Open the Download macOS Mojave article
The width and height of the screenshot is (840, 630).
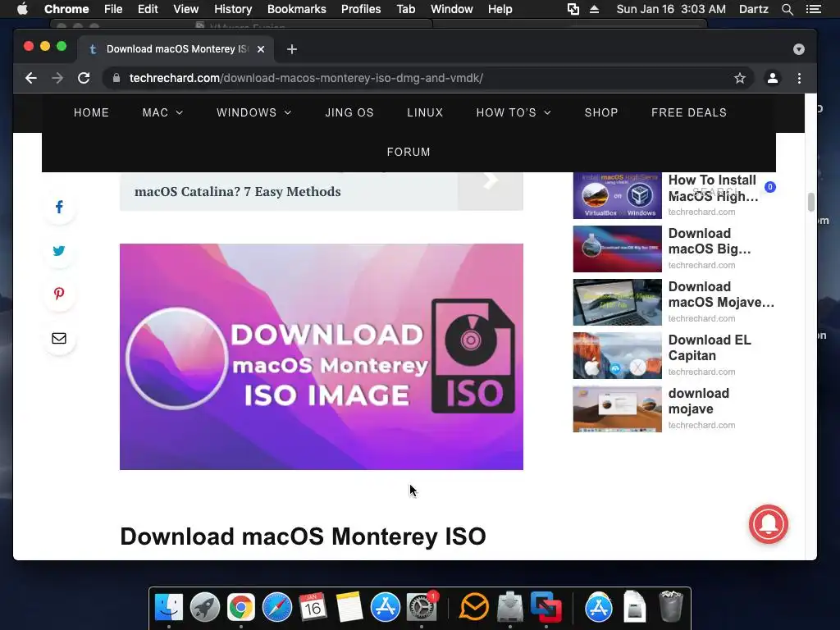(721, 294)
